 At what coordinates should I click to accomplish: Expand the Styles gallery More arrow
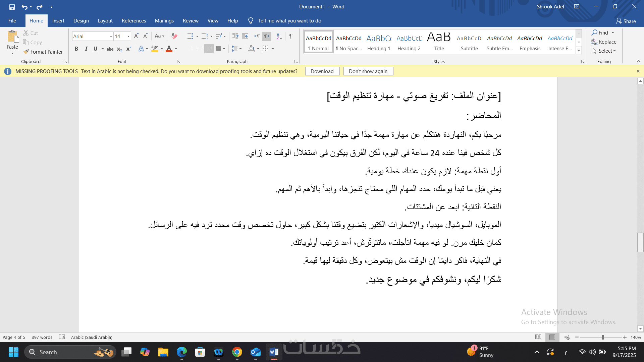tap(579, 50)
